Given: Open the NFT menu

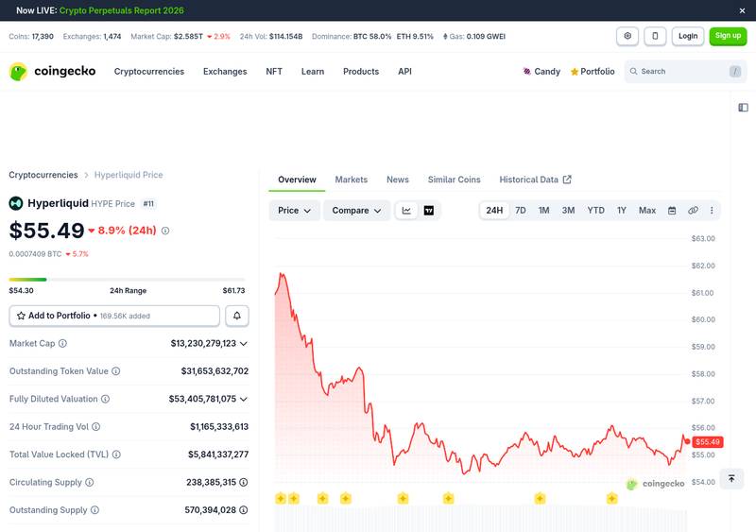Looking at the screenshot, I should (274, 72).
